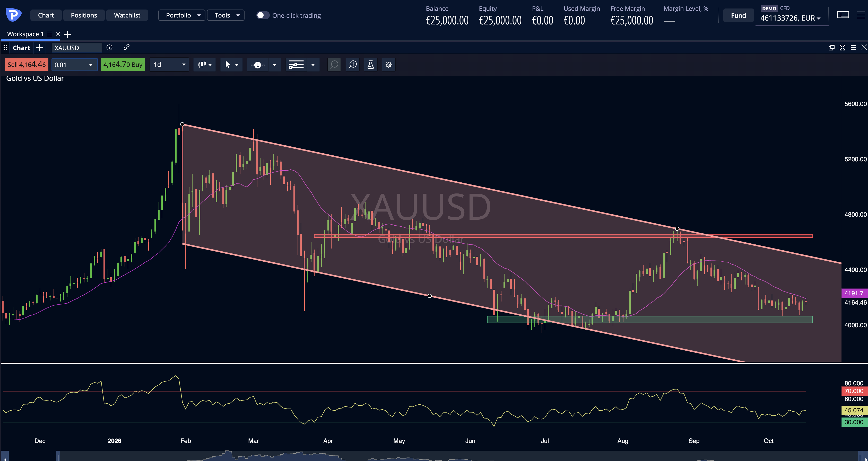The image size is (868, 461).
Task: Show XAUUSD symbol info icon
Action: (x=109, y=48)
